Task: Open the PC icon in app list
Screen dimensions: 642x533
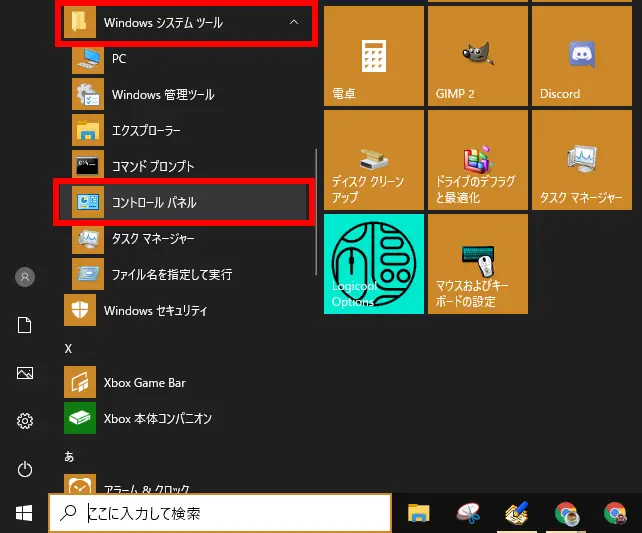Action: [x=88, y=59]
